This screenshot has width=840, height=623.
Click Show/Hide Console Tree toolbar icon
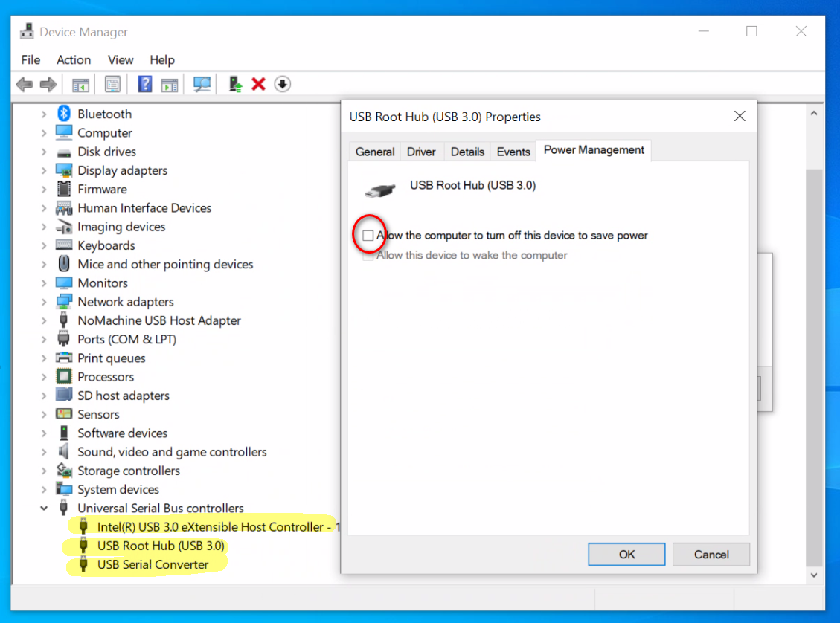tap(80, 85)
